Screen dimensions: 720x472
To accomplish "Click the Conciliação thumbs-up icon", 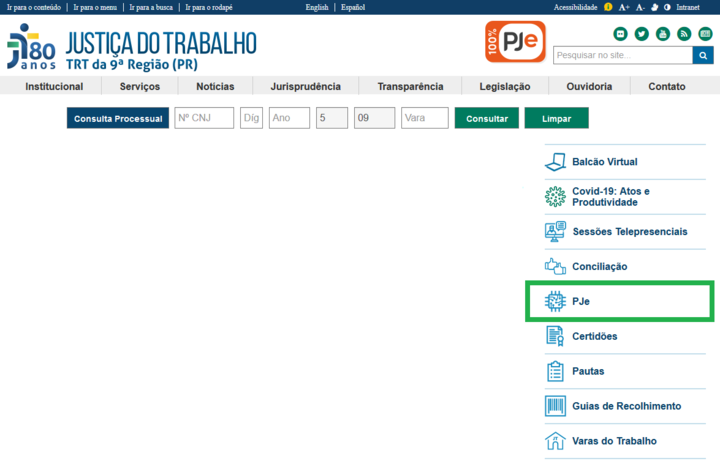I will click(x=555, y=266).
